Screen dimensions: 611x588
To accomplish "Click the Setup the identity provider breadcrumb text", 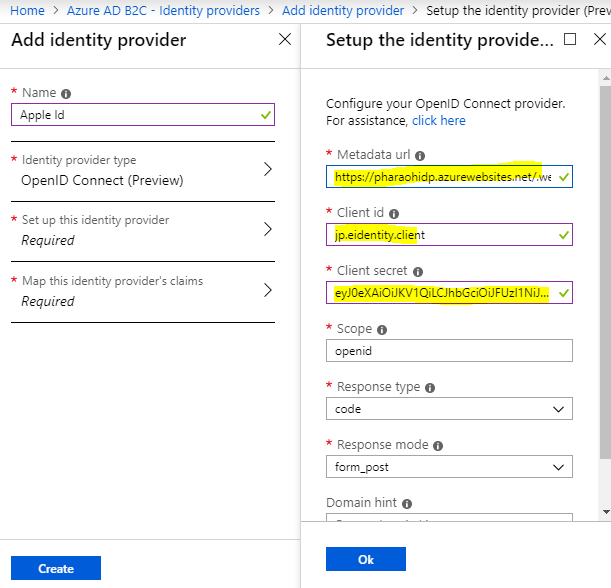I will (518, 11).
